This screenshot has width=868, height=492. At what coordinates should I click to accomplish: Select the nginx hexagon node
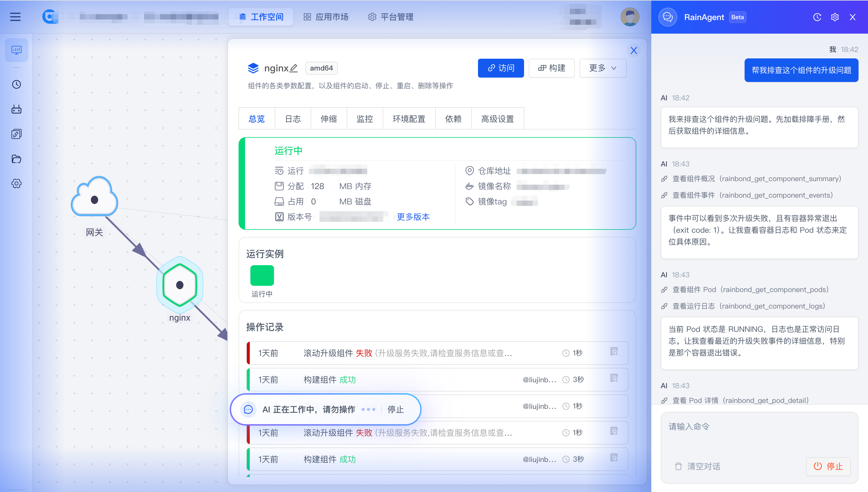point(180,285)
